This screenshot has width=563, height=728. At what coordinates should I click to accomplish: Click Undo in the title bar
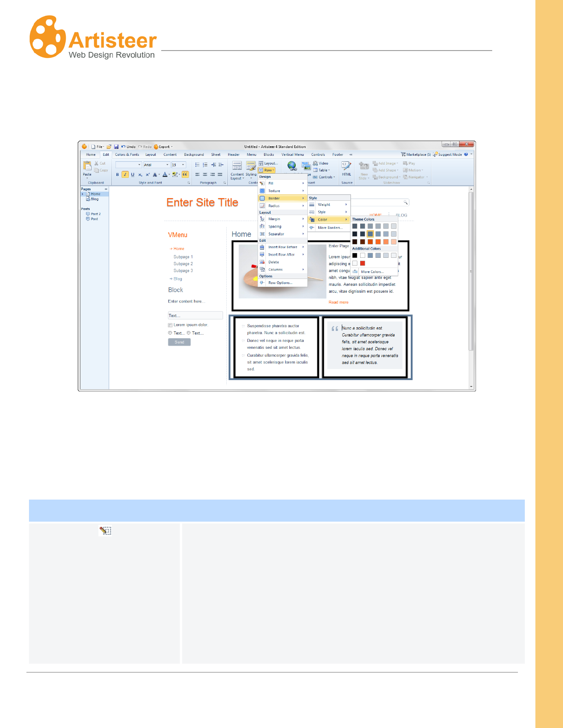(128, 147)
